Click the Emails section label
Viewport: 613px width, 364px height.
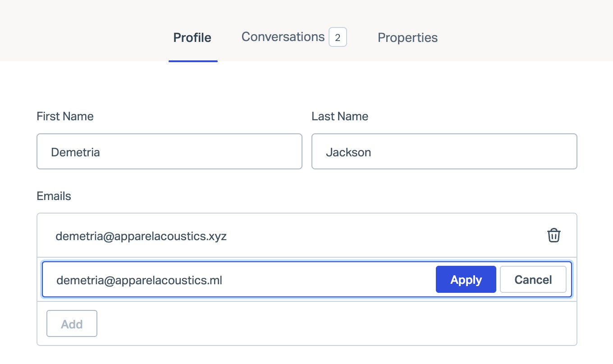(54, 196)
